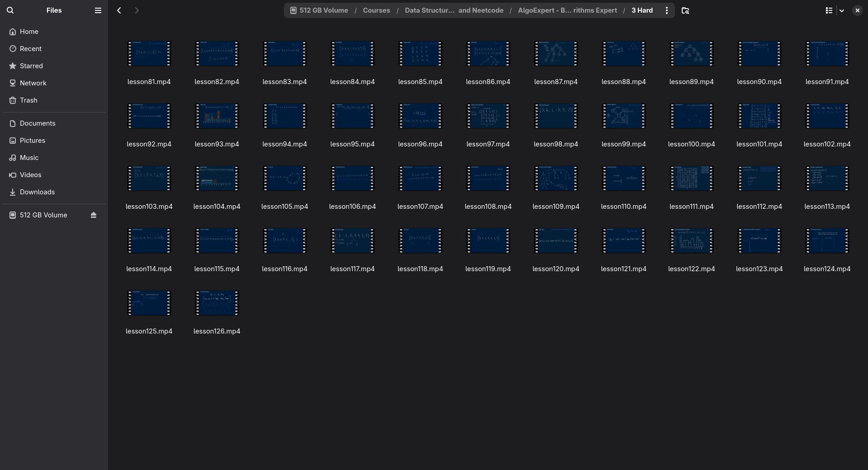Open the search icon in Files
The height and width of the screenshot is (470, 868).
[x=10, y=10]
